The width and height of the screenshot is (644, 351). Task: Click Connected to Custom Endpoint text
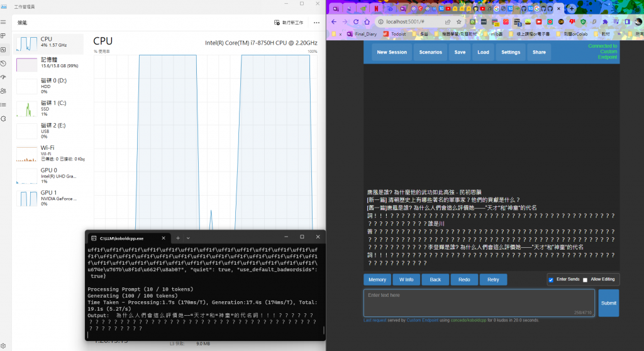tap(602, 52)
